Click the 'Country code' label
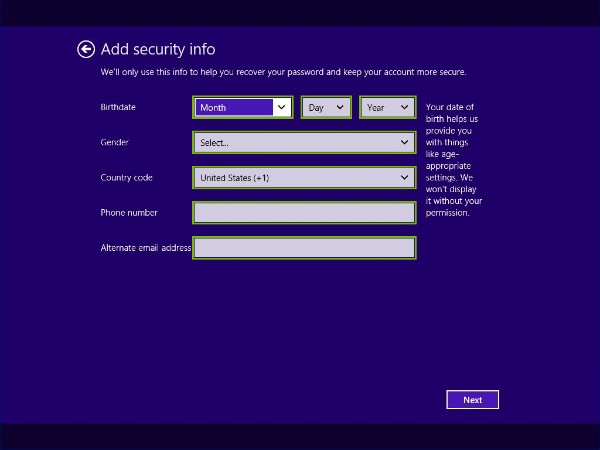This screenshot has height=450, width=600. 126,178
